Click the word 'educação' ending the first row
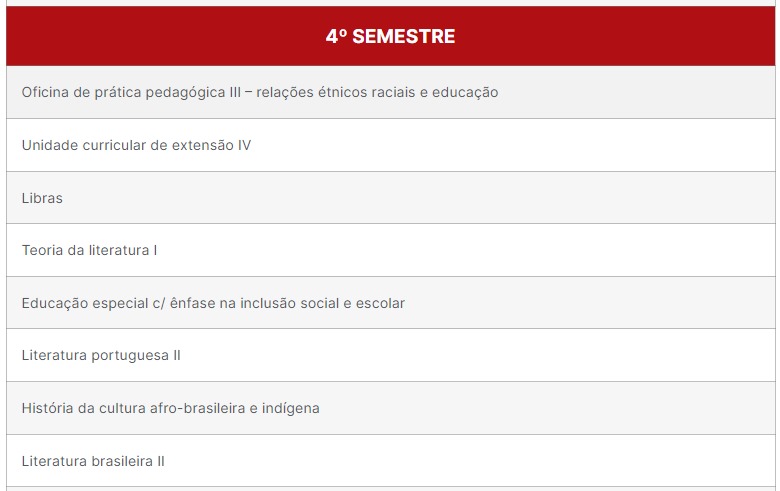780x491 pixels. [x=465, y=93]
